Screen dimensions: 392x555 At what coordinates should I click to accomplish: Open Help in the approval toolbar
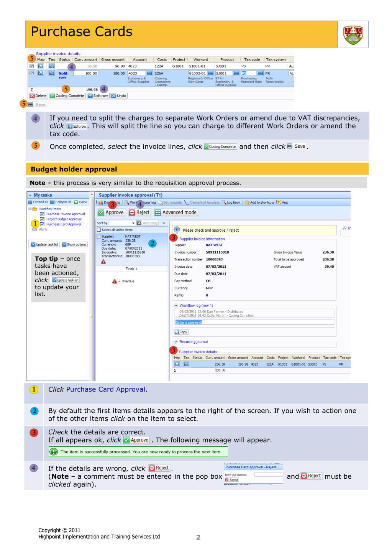click(282, 202)
